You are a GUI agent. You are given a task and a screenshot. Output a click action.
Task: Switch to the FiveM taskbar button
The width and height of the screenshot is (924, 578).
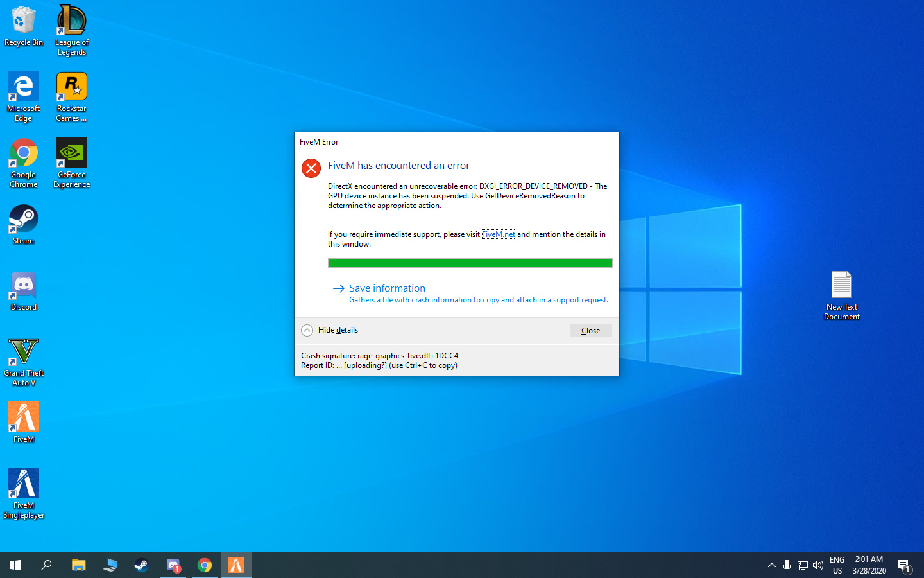point(236,565)
